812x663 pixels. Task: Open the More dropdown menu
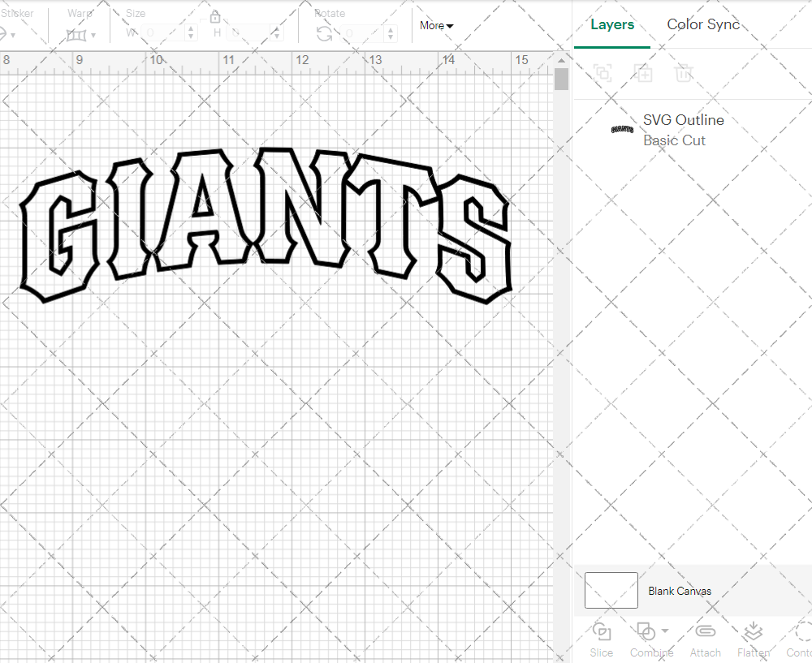click(436, 25)
